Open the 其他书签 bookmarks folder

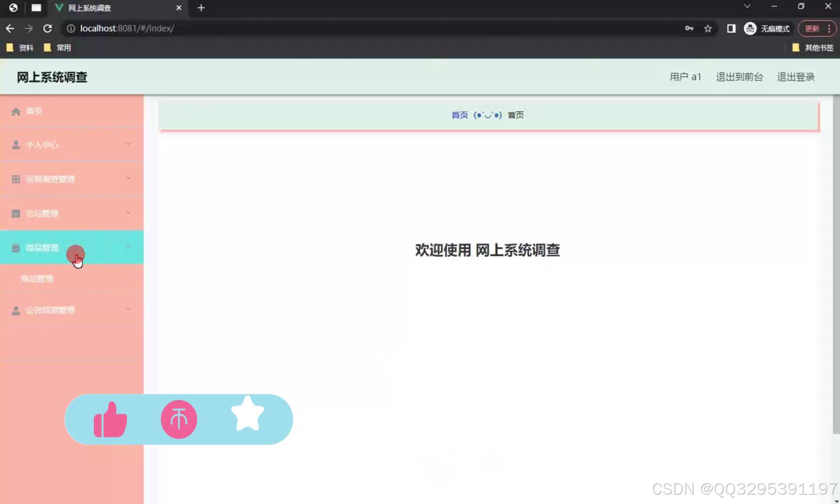point(813,48)
